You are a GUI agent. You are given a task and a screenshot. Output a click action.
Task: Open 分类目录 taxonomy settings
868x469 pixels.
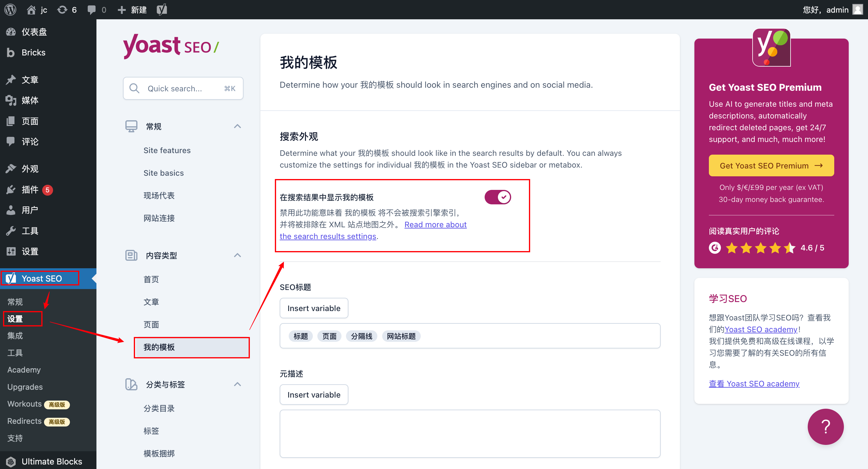pos(159,408)
